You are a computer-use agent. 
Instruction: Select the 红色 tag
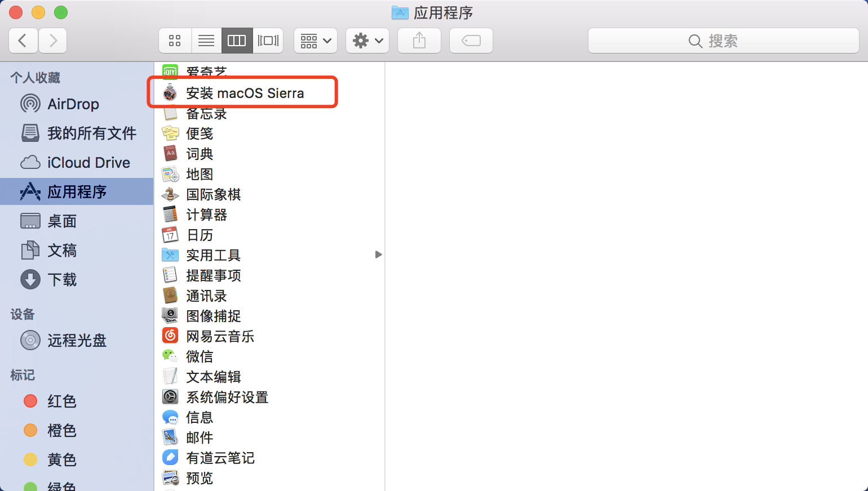[61, 401]
